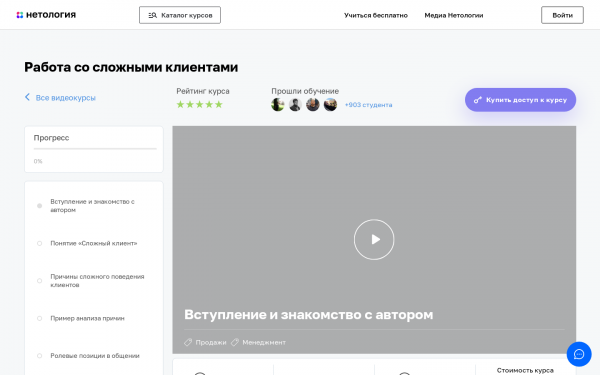The height and width of the screenshot is (375, 600).
Task: Click the filled dot beside Вступление lesson
Action: pos(39,206)
